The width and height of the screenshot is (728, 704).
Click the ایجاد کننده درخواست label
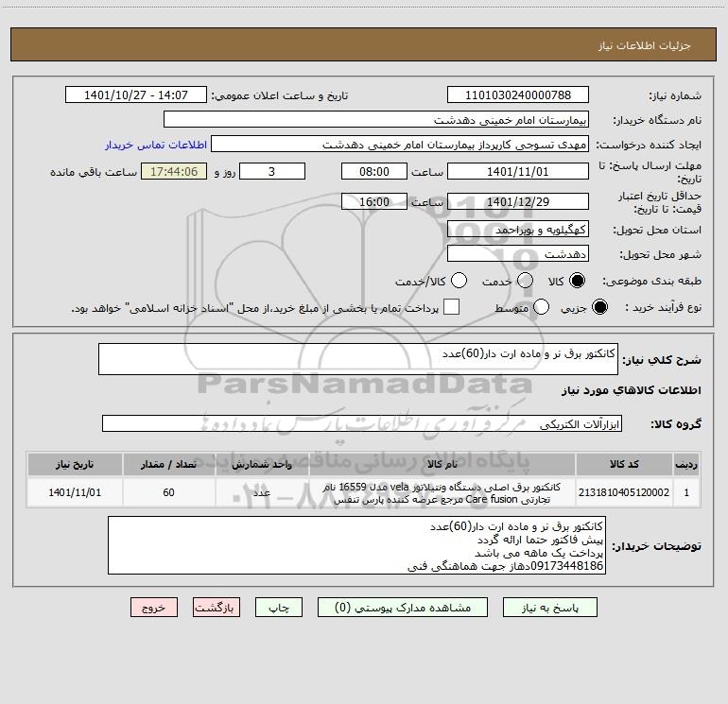(649, 146)
